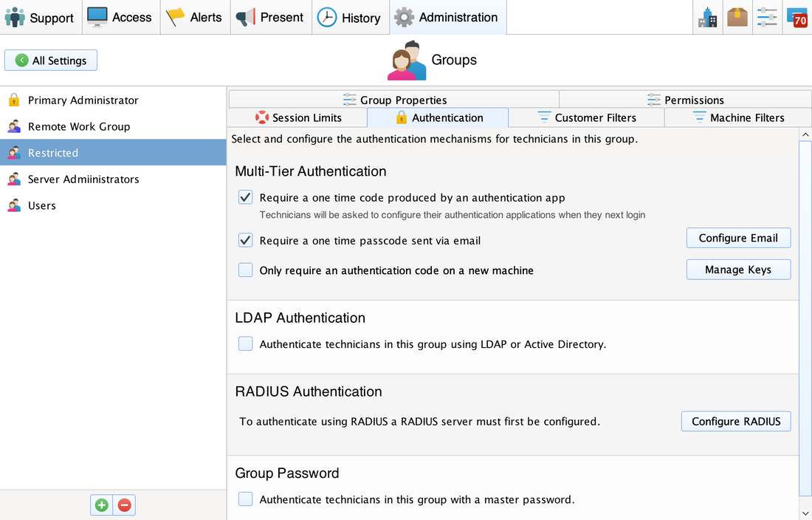Click the Group Password heading
The height and width of the screenshot is (520, 812).
click(287, 473)
